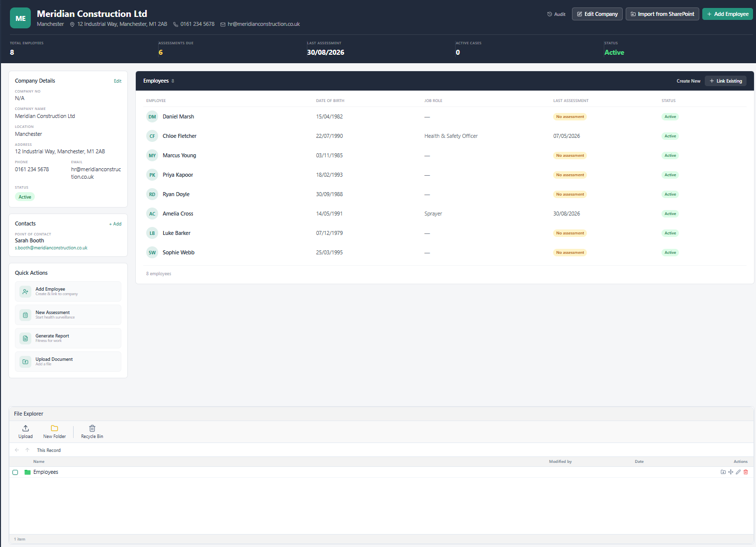
Task: Create a New Folder in File Explorer
Action: click(x=55, y=432)
